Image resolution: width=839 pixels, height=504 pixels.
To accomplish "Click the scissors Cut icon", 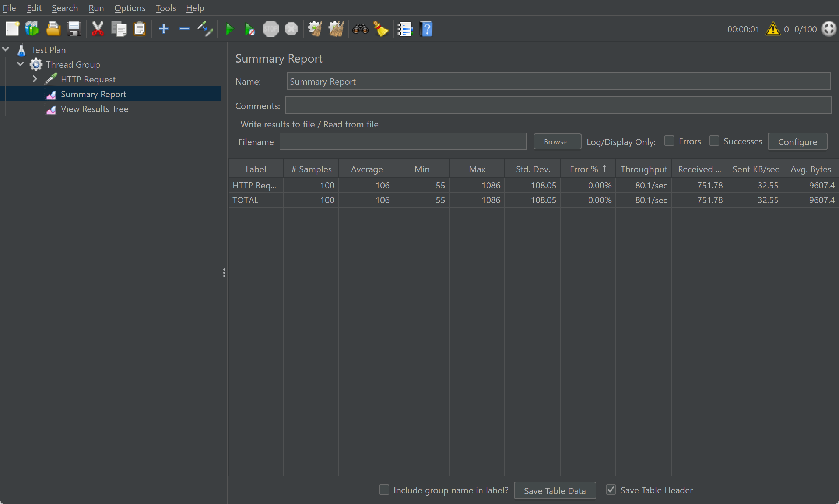I will coord(98,29).
